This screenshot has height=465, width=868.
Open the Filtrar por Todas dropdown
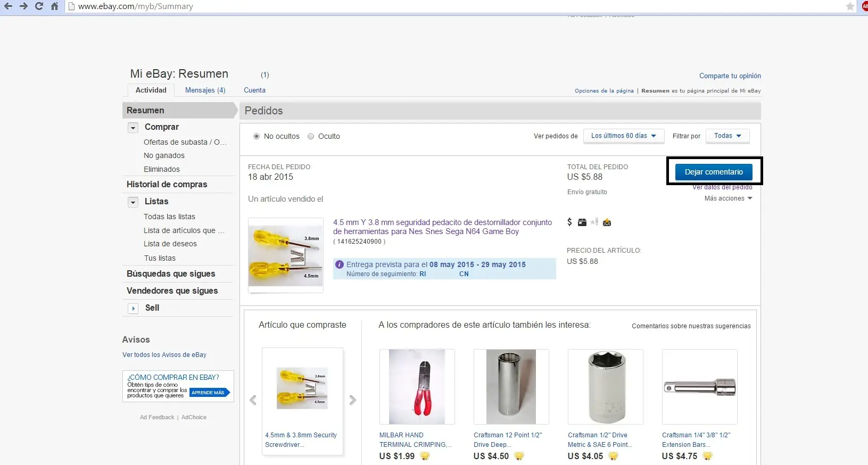[x=728, y=136]
